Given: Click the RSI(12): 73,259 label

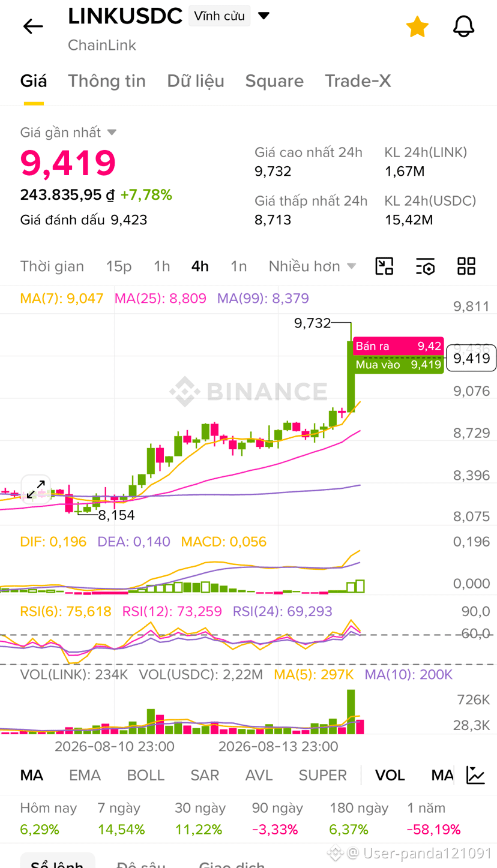Looking at the screenshot, I should (x=172, y=611).
